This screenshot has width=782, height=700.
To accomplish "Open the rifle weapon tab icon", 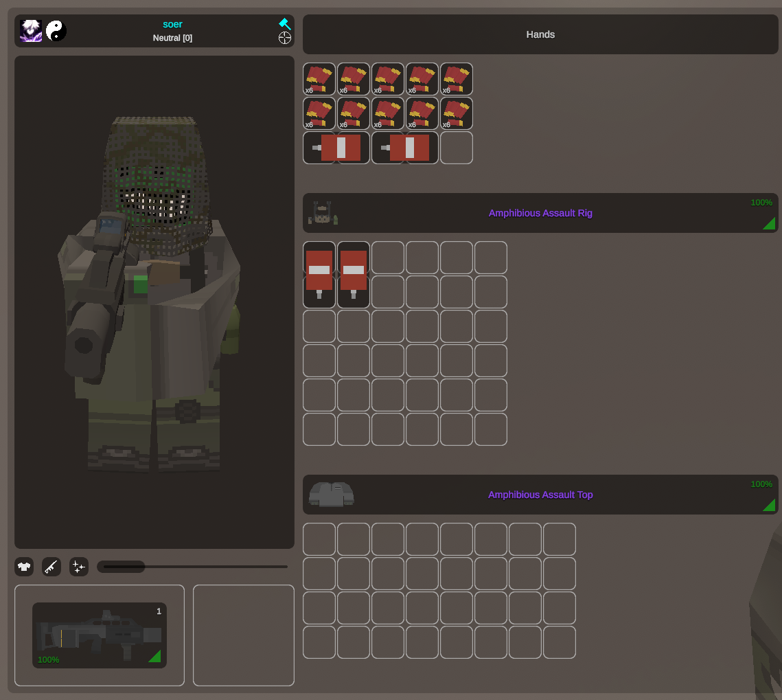I will click(51, 567).
